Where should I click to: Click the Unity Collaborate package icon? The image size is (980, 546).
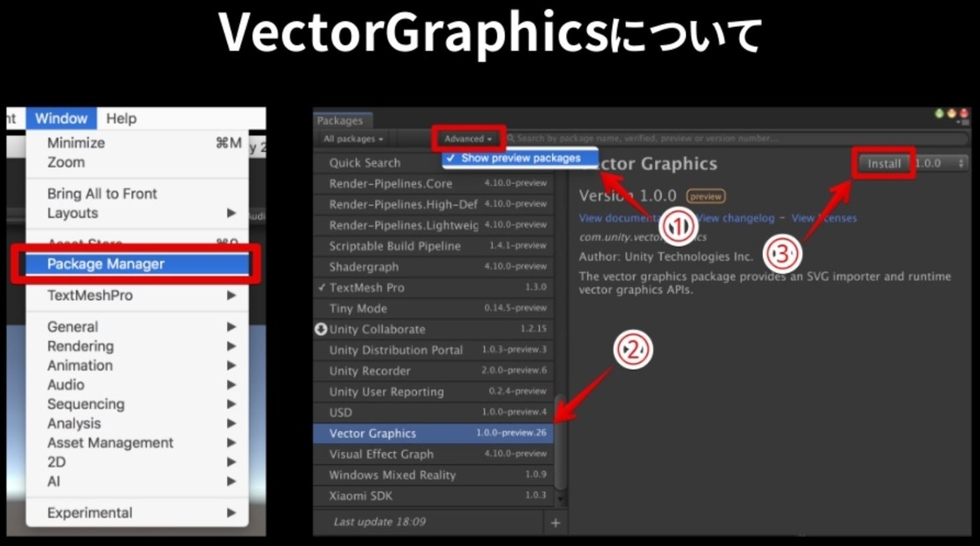(323, 329)
